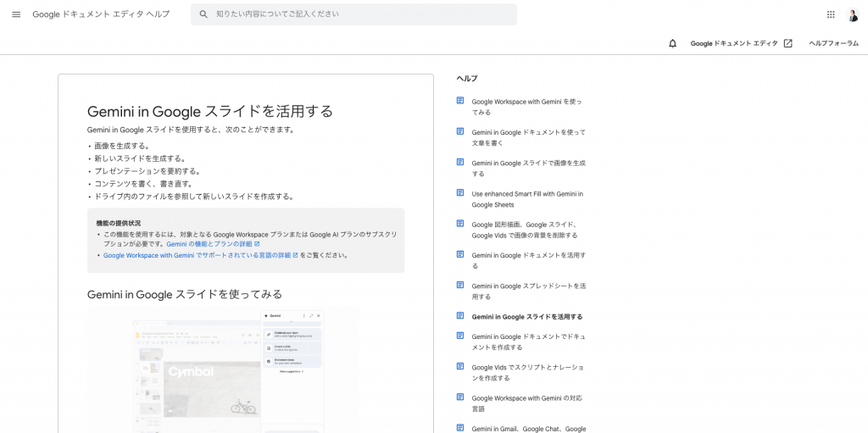Open Gemini in Google ドキュメントを使って文章を書く
Screen dimensions: 868x433
pyautogui.click(x=528, y=137)
